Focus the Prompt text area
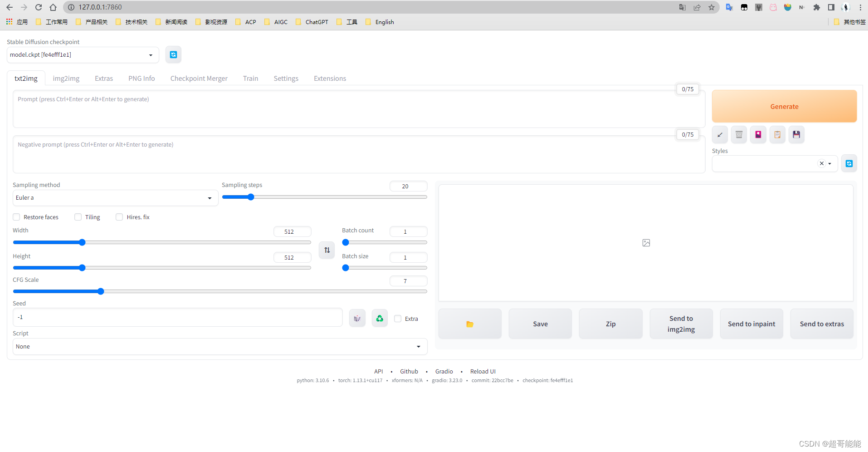 pyautogui.click(x=359, y=109)
